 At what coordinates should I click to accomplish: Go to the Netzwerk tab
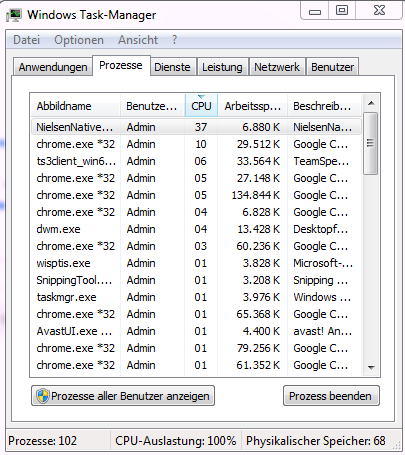(x=277, y=67)
